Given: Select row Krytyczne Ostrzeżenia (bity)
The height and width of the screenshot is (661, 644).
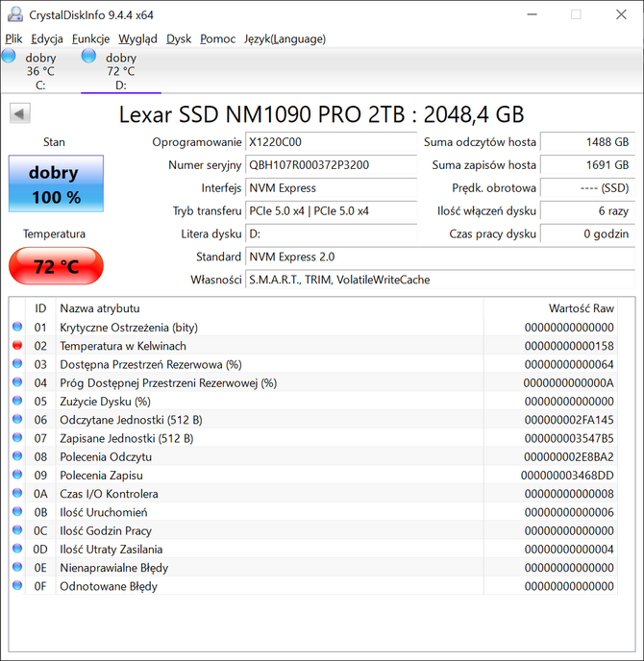Looking at the screenshot, I should click(313, 327).
